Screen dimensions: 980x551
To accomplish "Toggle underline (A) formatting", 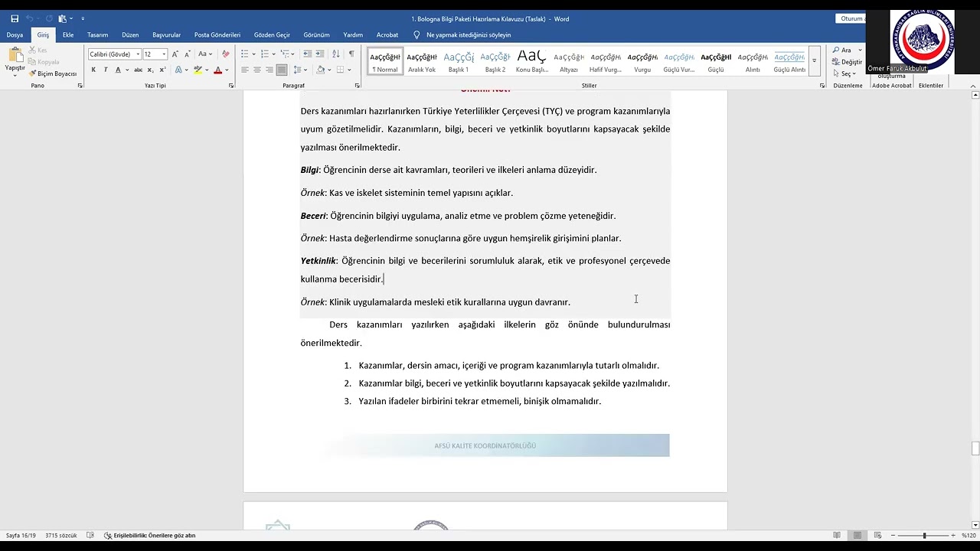I will tap(118, 70).
